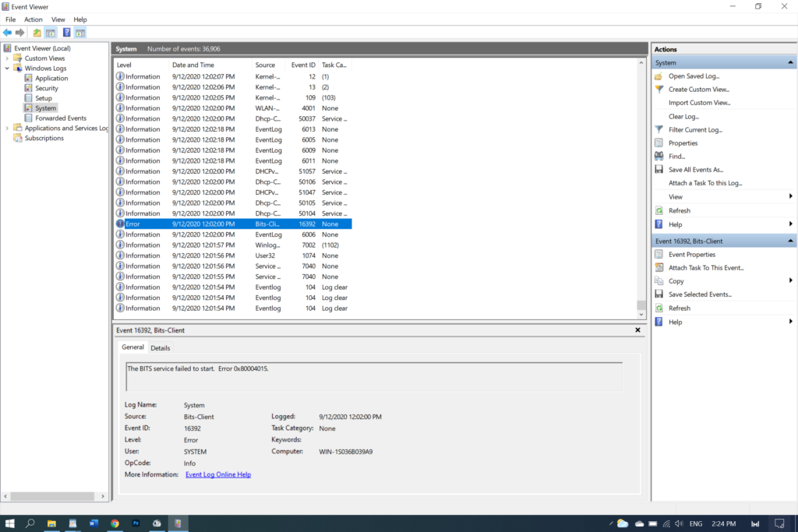Switch to the Details tab
Viewport: 798px width, 532px height.
(x=160, y=347)
